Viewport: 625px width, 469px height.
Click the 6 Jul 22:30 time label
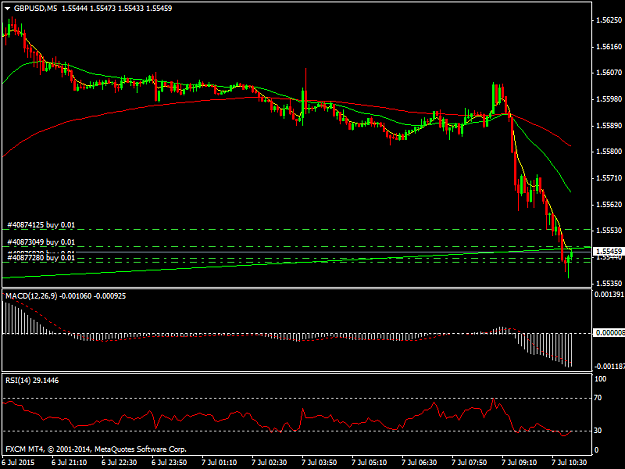pos(119,463)
